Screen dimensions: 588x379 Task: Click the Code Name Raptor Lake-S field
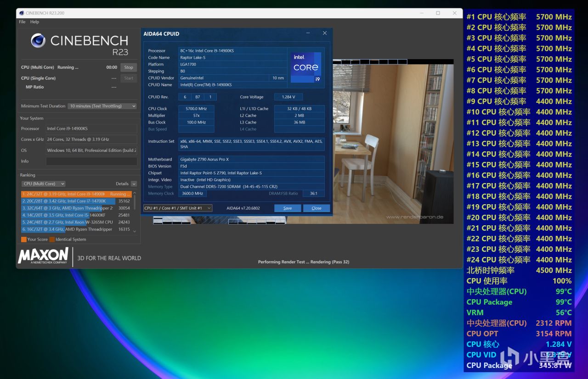click(x=232, y=57)
